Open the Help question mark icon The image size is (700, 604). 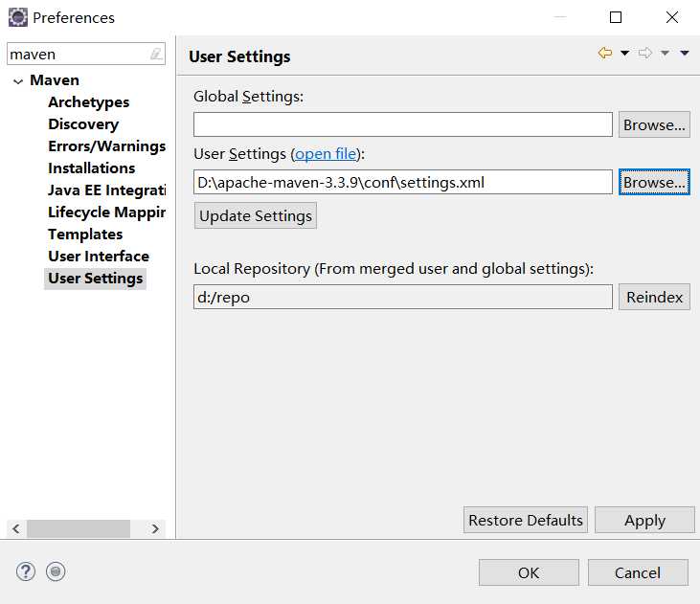pos(26,571)
